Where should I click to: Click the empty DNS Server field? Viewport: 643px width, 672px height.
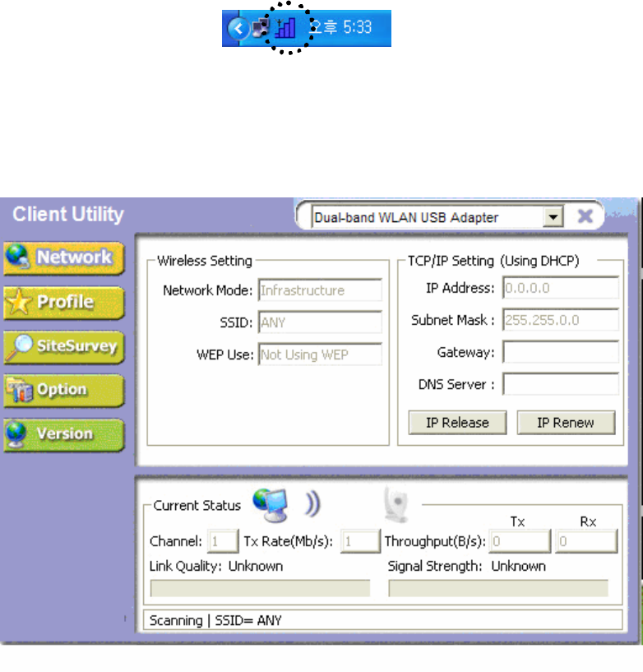tap(561, 384)
